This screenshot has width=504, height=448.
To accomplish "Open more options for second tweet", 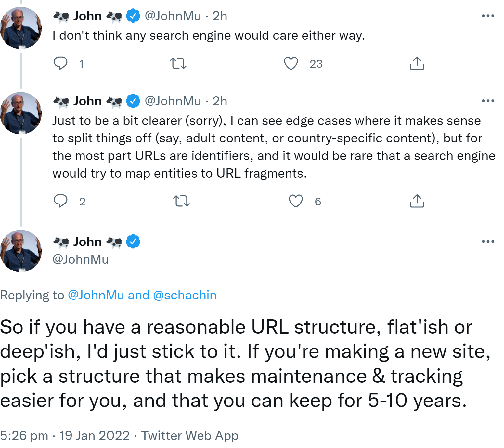I will click(488, 101).
